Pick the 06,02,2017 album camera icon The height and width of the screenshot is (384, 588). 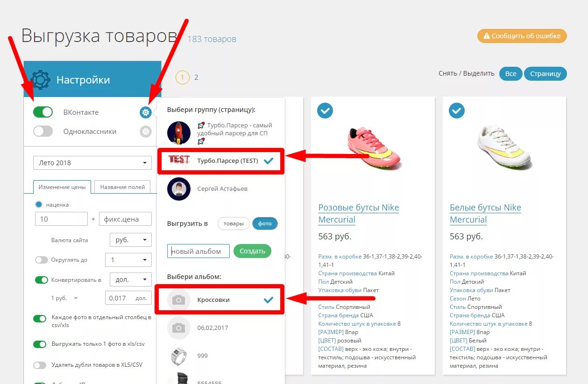pos(179,328)
